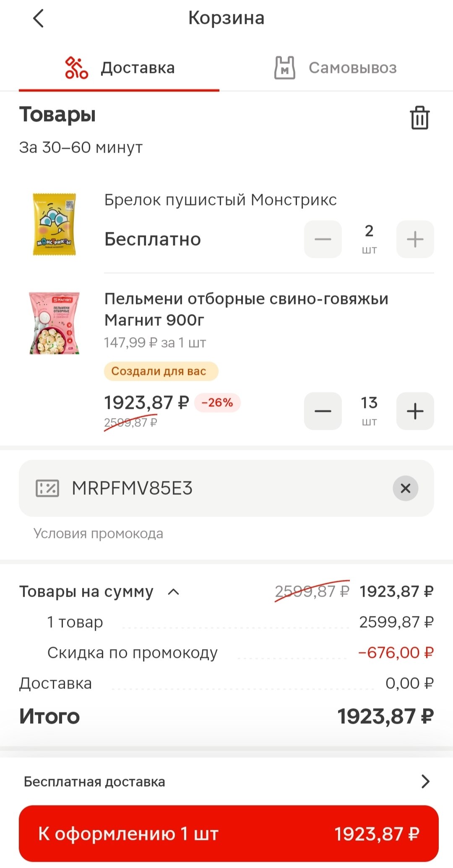Image resolution: width=453 pixels, height=868 pixels.
Task: Open the Условия промокода link
Action: [98, 533]
